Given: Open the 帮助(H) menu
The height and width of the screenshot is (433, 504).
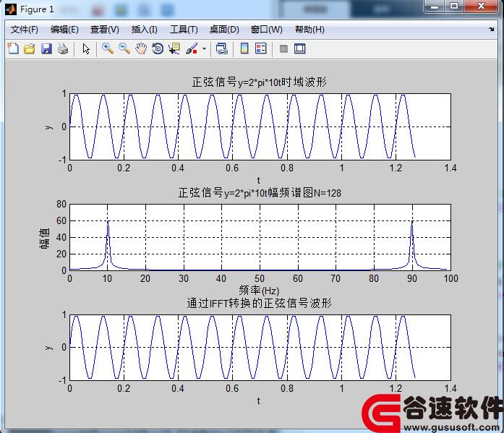Looking at the screenshot, I should click(309, 30).
